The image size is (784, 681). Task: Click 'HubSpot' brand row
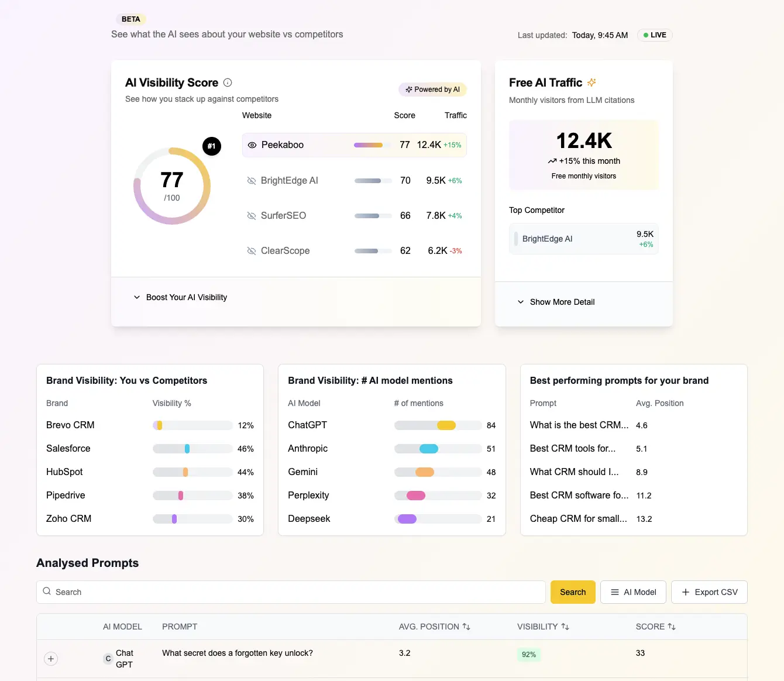(150, 472)
